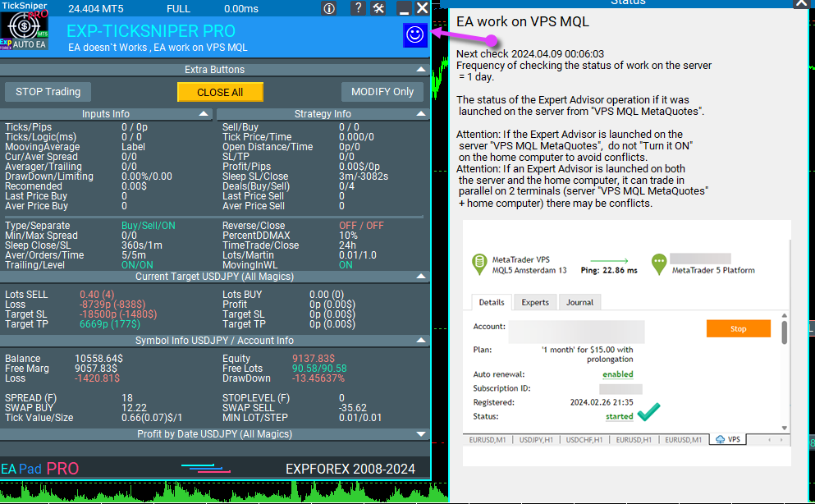Switch to the Experts tab
The height and width of the screenshot is (504, 815).
coord(535,302)
